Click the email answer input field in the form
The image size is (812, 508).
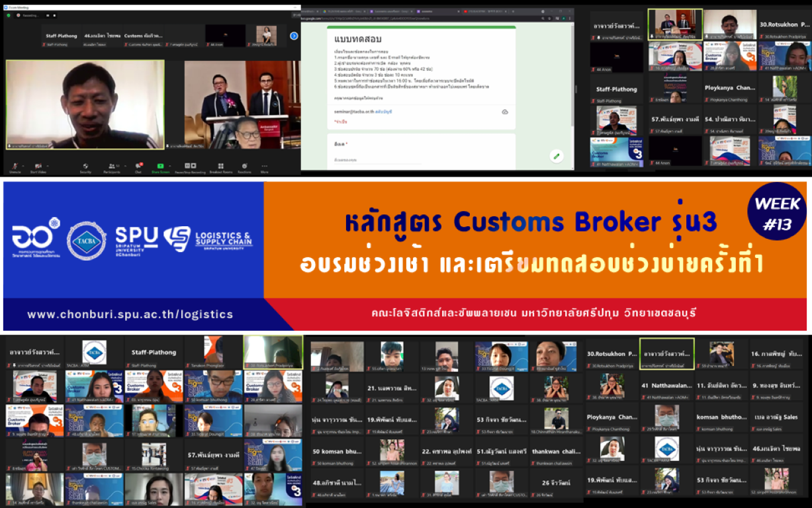(377, 159)
